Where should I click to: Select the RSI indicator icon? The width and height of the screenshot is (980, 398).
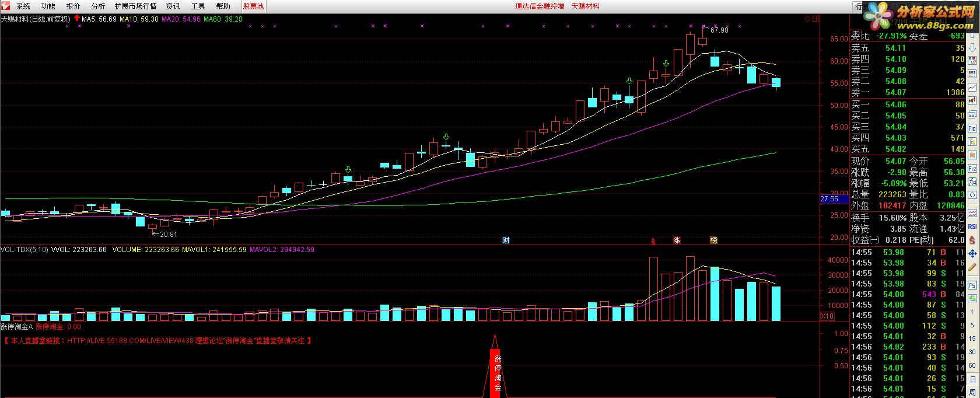pos(972,226)
